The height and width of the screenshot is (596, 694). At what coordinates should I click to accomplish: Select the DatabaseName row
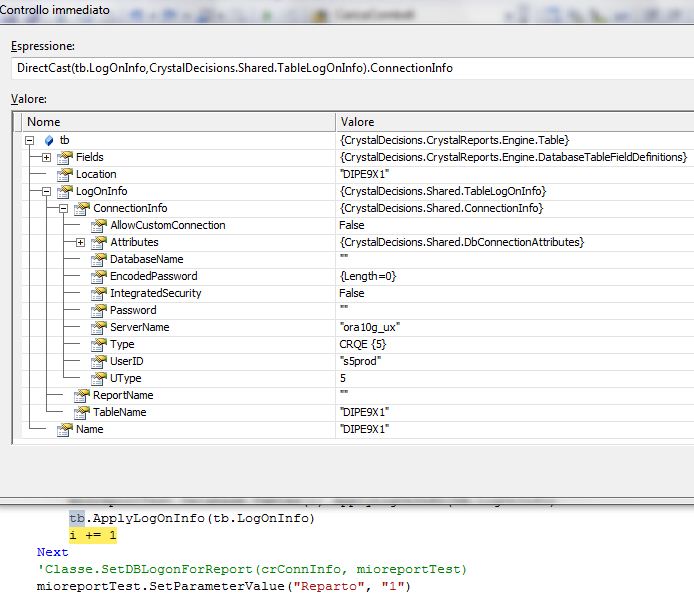point(358,259)
